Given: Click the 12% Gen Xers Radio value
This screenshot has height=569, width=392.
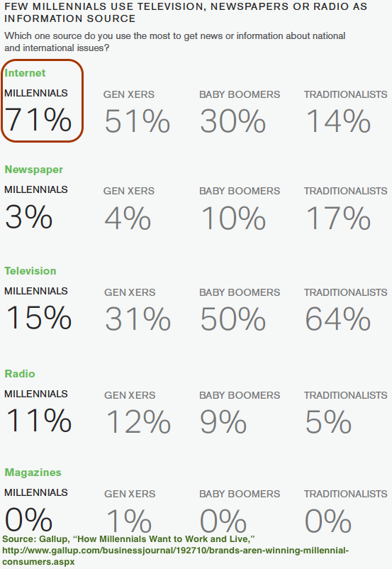Looking at the screenshot, I should click(x=138, y=421).
